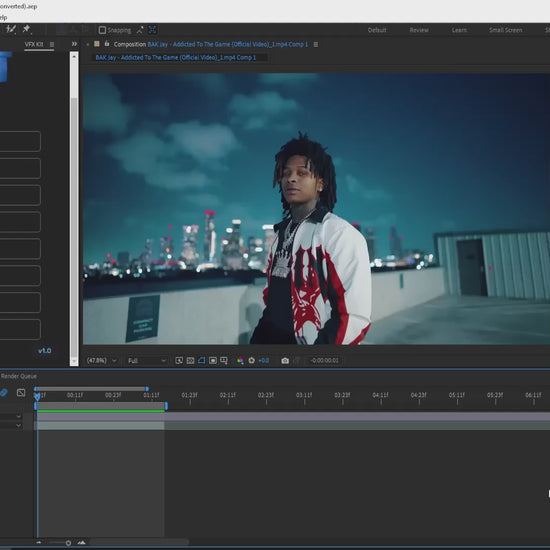Screen dimensions: 550x550
Task: Click the down arrow on VFX Kit scrollbar
Action: click(74, 361)
